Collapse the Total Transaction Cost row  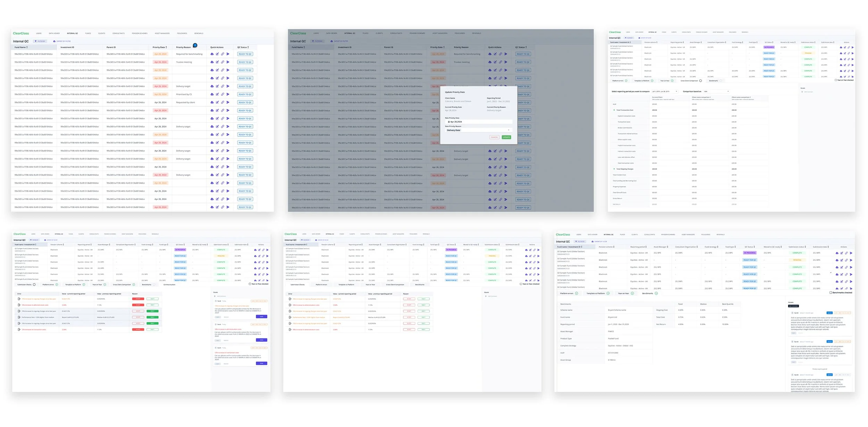tap(614, 110)
